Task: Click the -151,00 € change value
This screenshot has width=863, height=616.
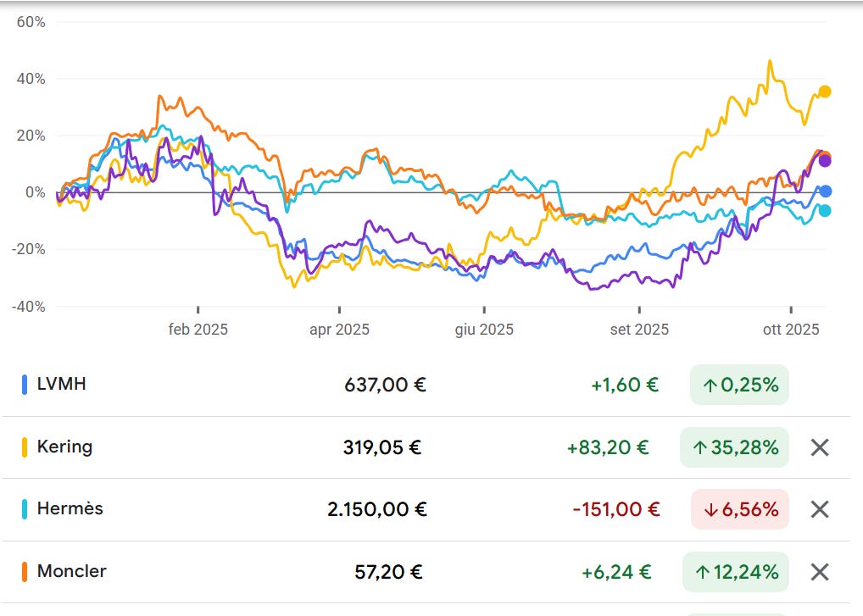Action: (x=615, y=510)
